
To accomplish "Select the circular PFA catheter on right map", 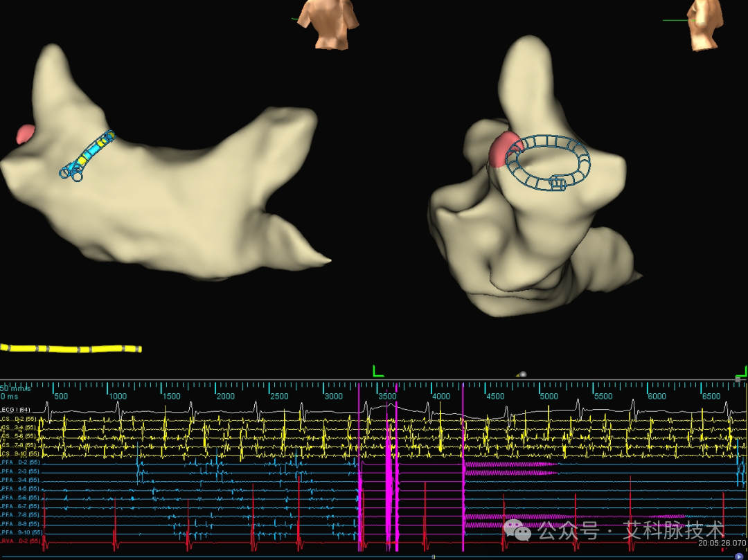I will pos(548,162).
